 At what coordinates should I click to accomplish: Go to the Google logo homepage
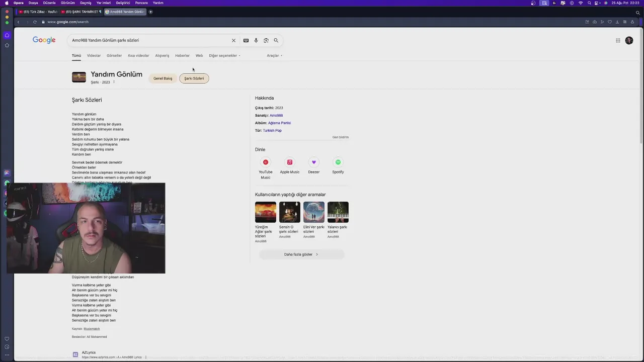pyautogui.click(x=44, y=40)
